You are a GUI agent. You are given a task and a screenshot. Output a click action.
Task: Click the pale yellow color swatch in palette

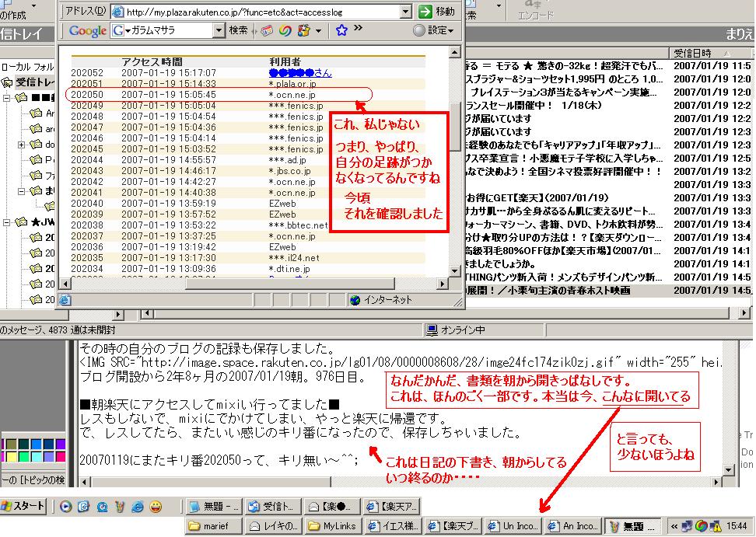[11, 457]
